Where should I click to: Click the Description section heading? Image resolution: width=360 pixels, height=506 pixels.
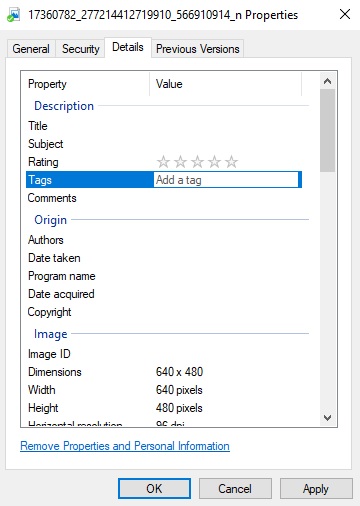coord(64,106)
